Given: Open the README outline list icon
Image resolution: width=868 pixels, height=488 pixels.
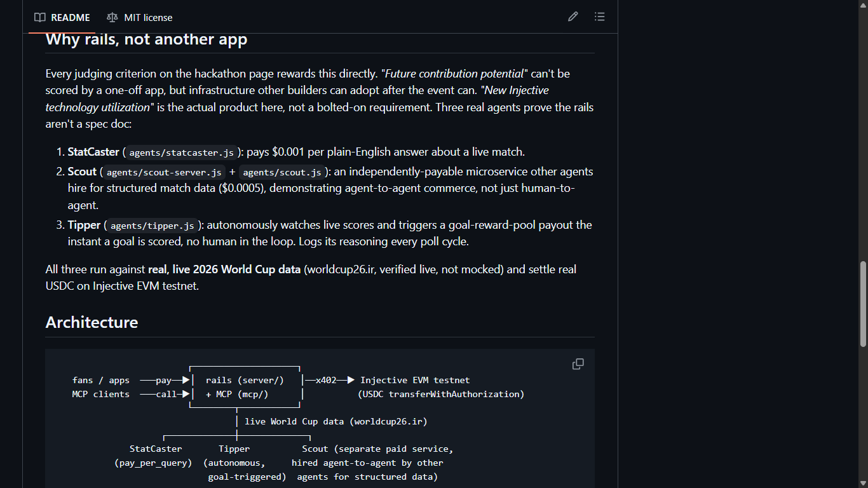Looking at the screenshot, I should point(599,17).
